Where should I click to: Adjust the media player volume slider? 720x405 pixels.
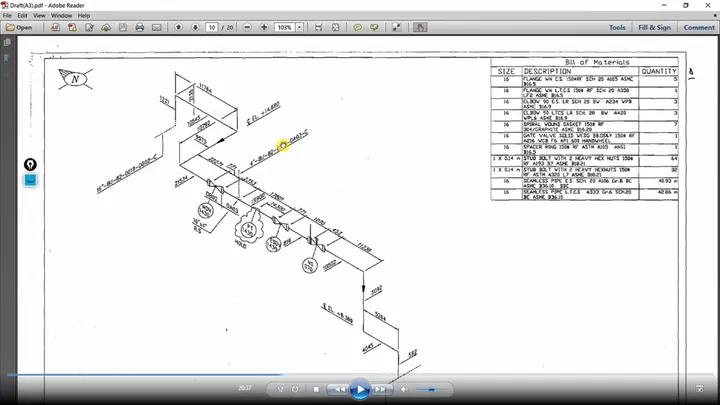coord(431,389)
